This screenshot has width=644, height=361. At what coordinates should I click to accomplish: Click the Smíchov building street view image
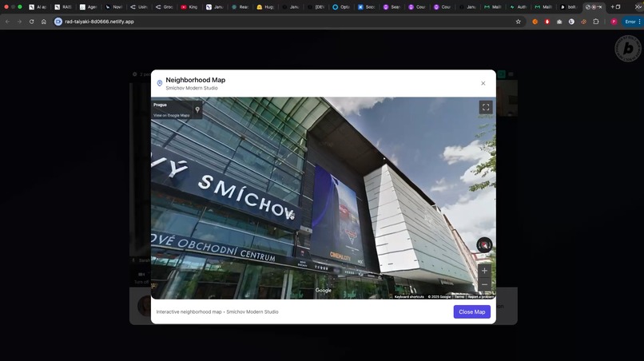click(324, 197)
